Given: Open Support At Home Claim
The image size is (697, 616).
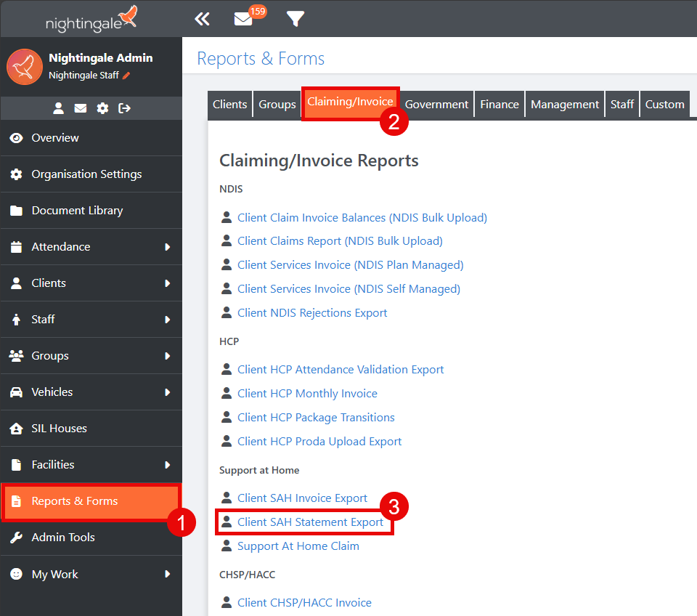Looking at the screenshot, I should tap(298, 546).
